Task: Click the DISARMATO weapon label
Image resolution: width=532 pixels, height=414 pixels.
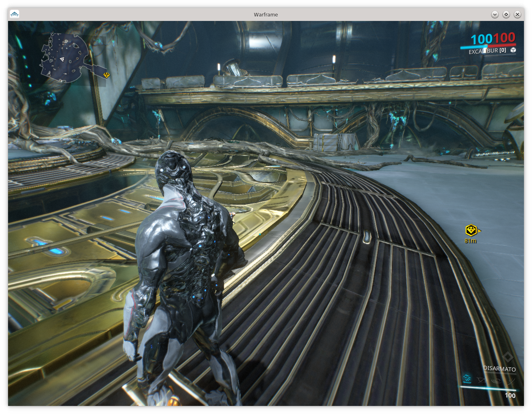Action: click(500, 368)
